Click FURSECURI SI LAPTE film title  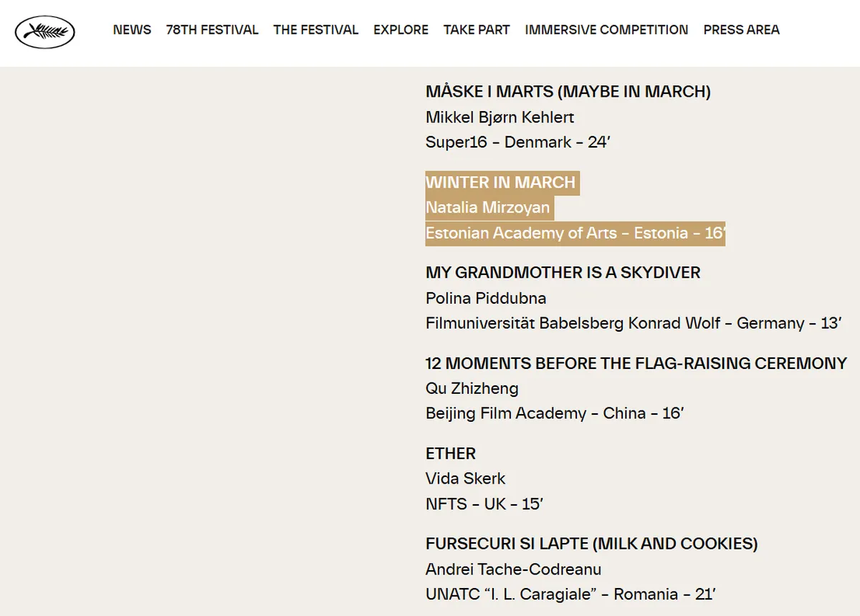coord(592,544)
